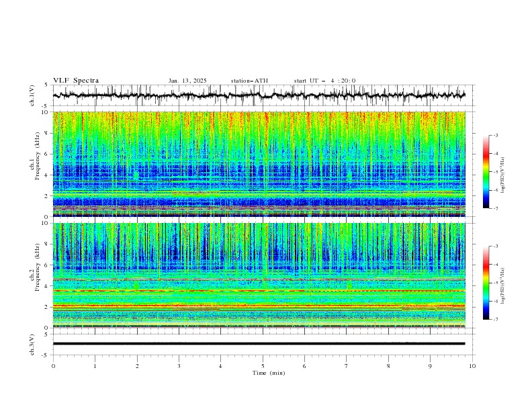Click the ch.1 time-series waveform trace
The image size is (532, 411).
point(259,95)
